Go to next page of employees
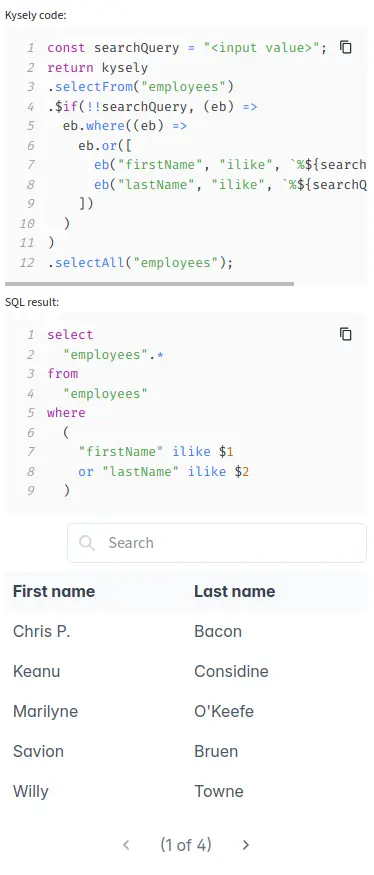The width and height of the screenshot is (374, 875). point(246,845)
